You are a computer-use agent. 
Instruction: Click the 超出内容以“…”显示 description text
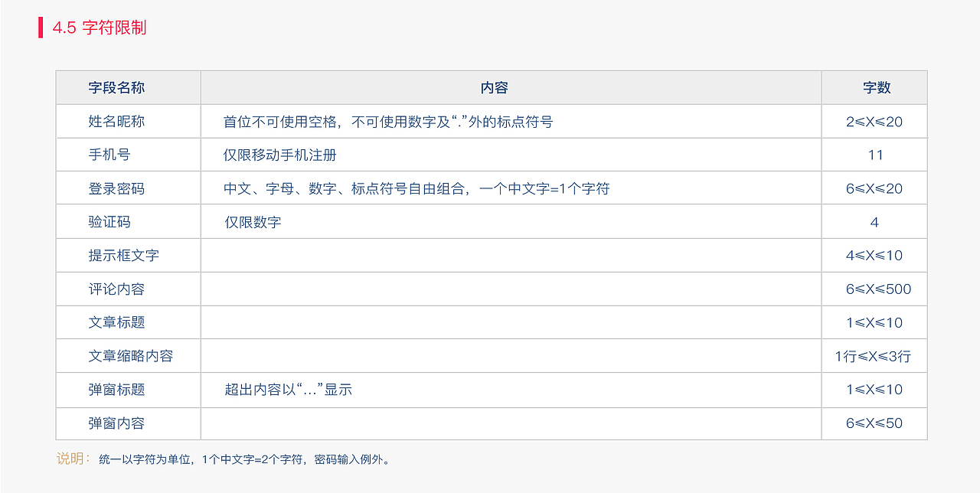[288, 390]
